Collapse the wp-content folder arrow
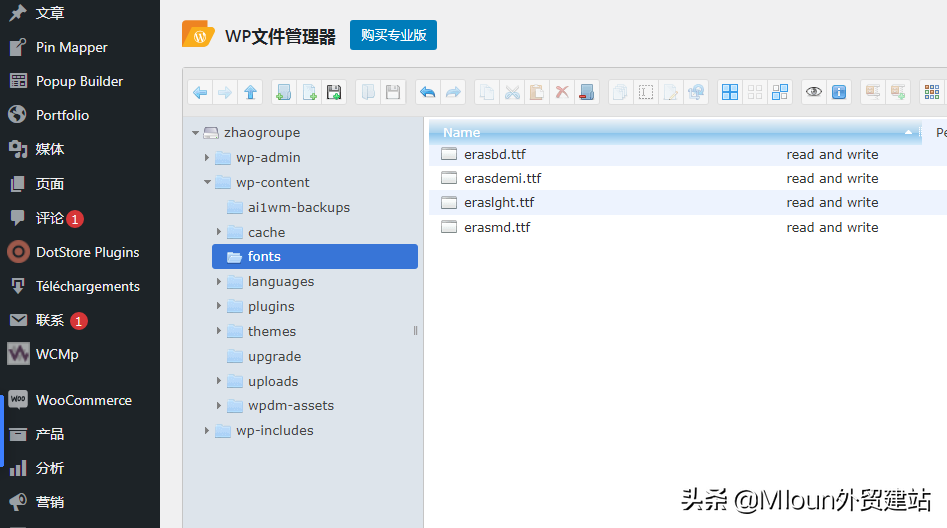Image resolution: width=947 pixels, height=528 pixels. [207, 182]
